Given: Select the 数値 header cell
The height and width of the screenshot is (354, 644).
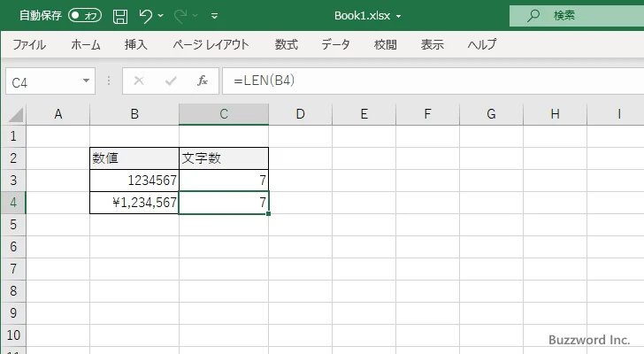Looking at the screenshot, I should click(134, 158).
